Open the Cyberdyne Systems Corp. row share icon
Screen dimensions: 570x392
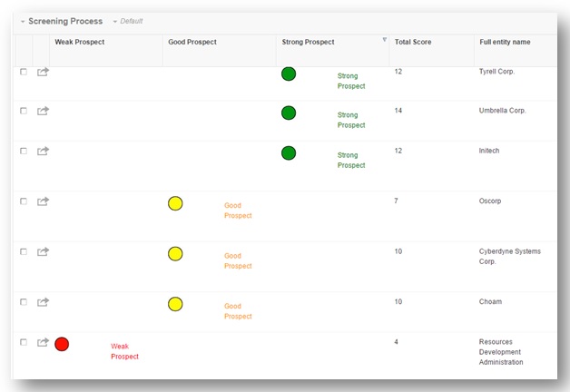coord(43,251)
